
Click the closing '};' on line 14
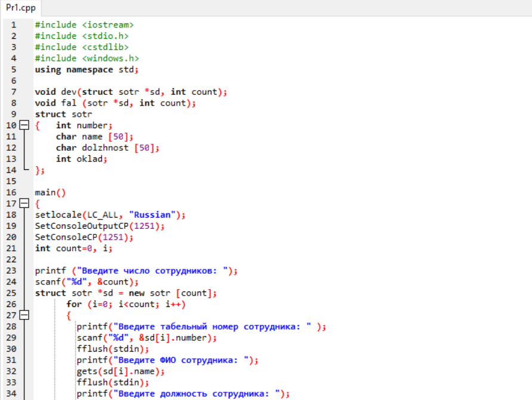point(40,170)
